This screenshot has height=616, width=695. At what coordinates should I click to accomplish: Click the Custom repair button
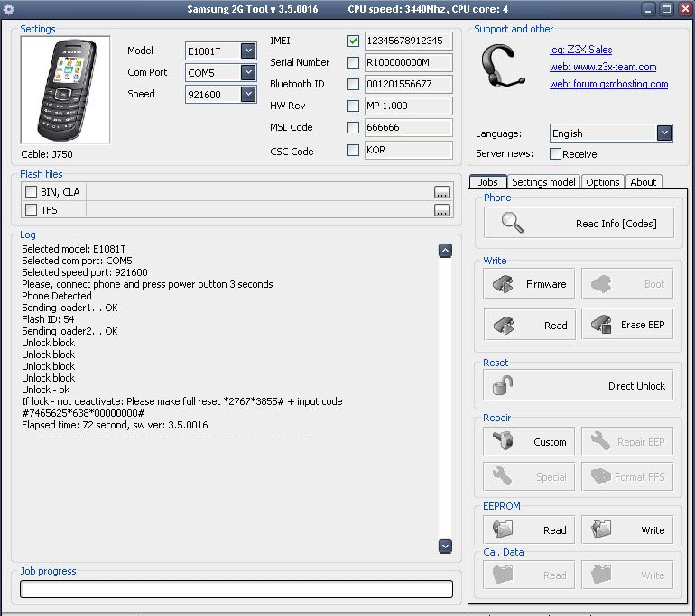(x=529, y=441)
